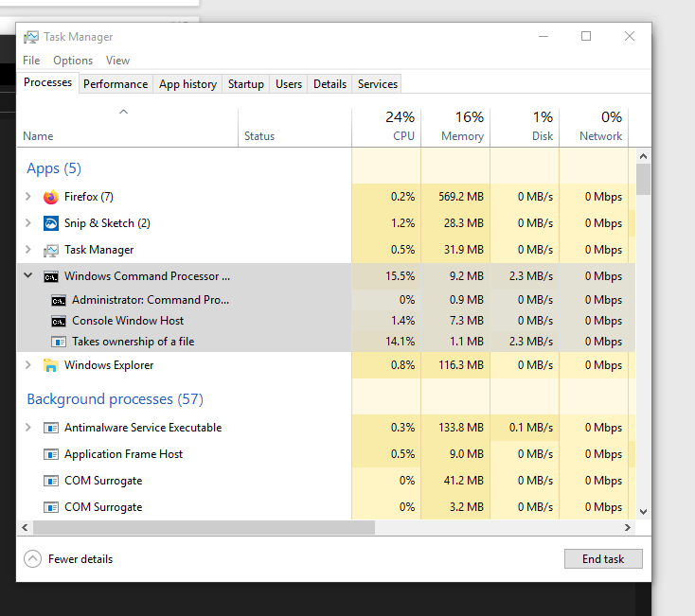The image size is (695, 616).
Task: Click the Antimalware Service Executable icon
Action: click(x=51, y=428)
